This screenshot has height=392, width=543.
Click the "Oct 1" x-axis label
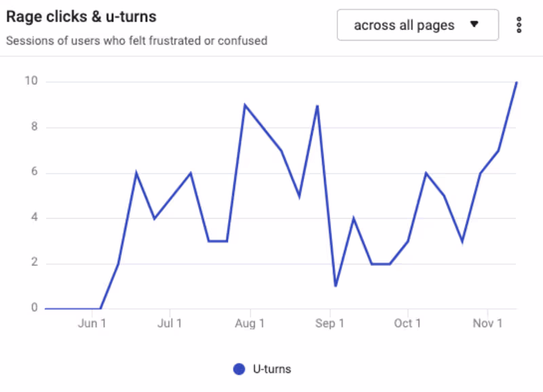click(x=407, y=324)
